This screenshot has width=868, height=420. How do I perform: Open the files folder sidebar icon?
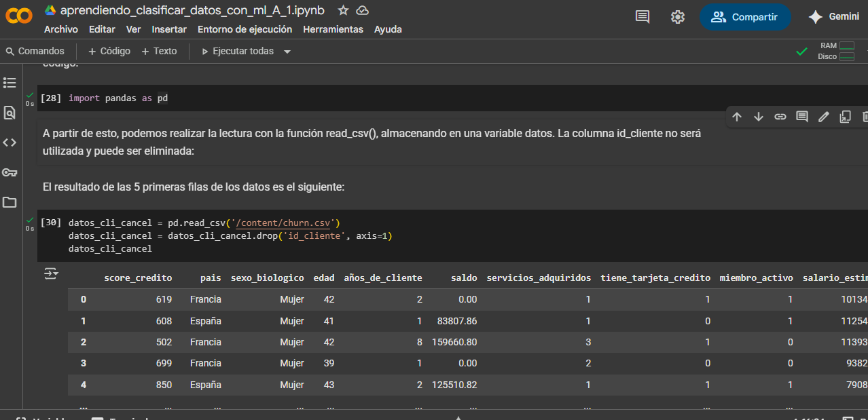coord(10,202)
